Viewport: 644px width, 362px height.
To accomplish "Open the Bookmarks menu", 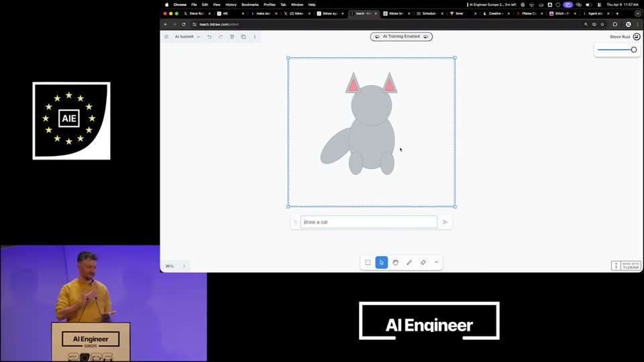I will 250,5.
